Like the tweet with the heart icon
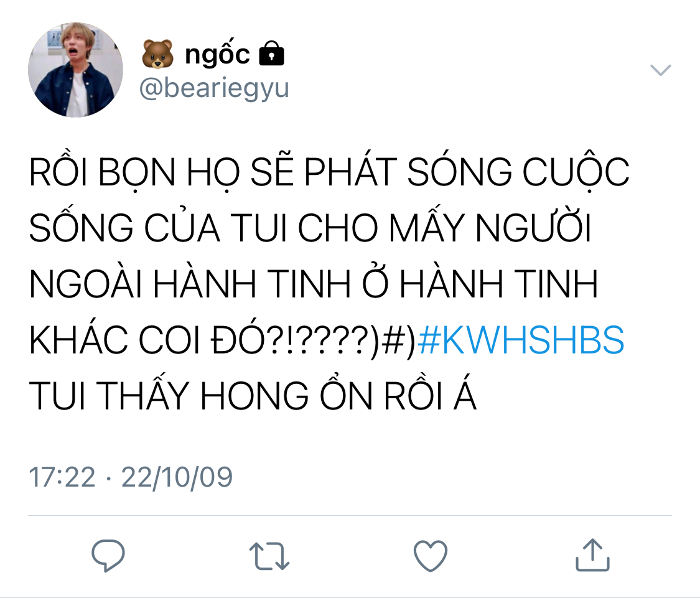This screenshot has width=700, height=598. (431, 556)
